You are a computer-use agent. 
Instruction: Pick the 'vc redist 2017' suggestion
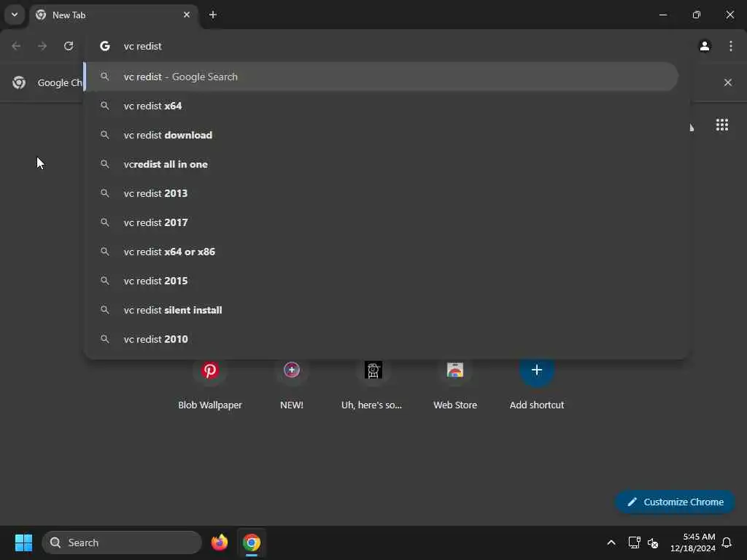[x=381, y=222]
